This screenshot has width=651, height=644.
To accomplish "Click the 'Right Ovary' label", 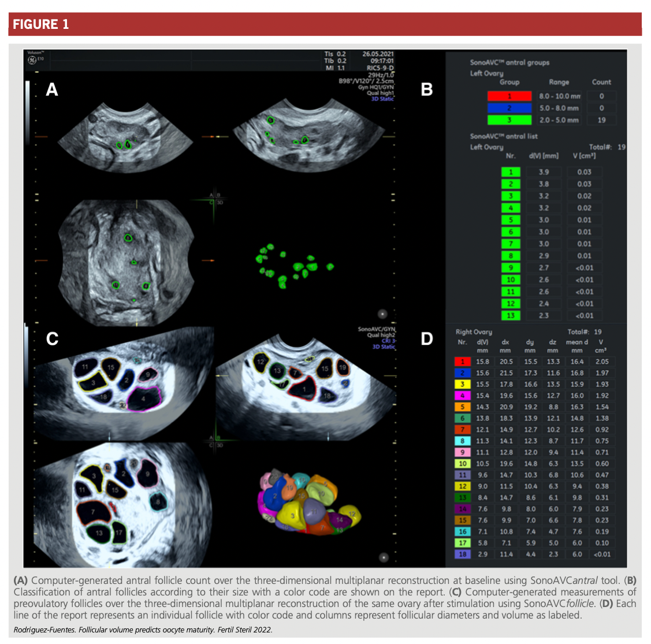I will 474,332.
